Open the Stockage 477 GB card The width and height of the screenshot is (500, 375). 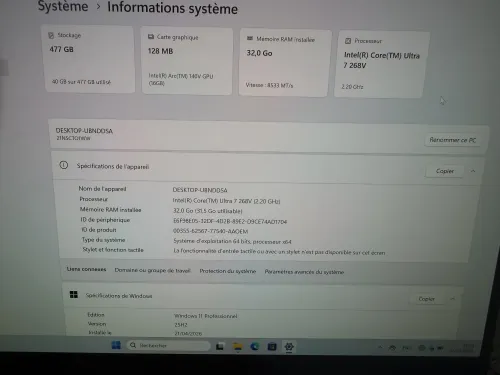pyautogui.click(x=89, y=59)
